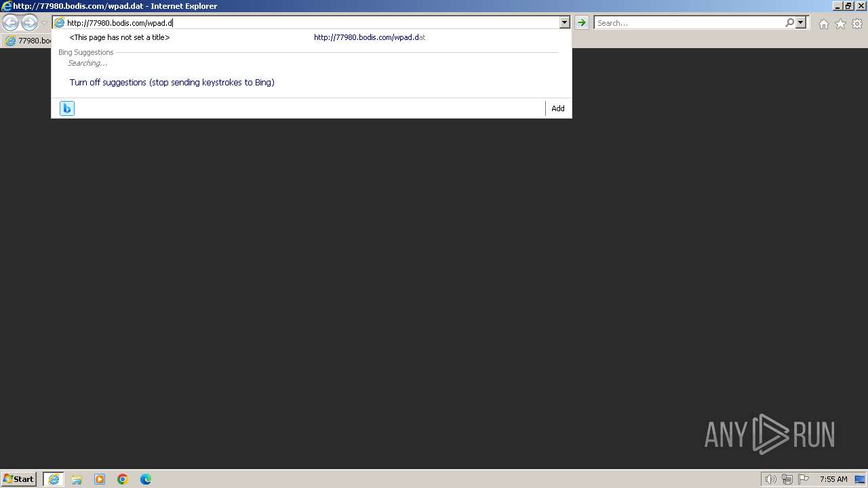Select the history suggestion http://77980.bodis.com/wpad.dat
The height and width of the screenshot is (488, 868).
point(370,37)
